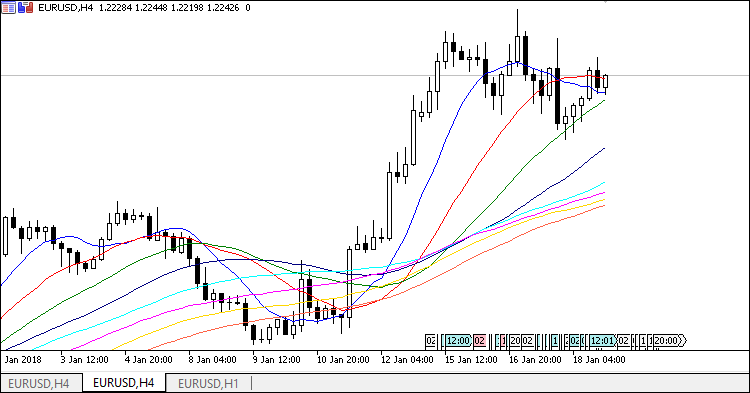Image resolution: width=750 pixels, height=393 pixels.
Task: Click the 1.22198 low price value
Action: click(x=187, y=8)
